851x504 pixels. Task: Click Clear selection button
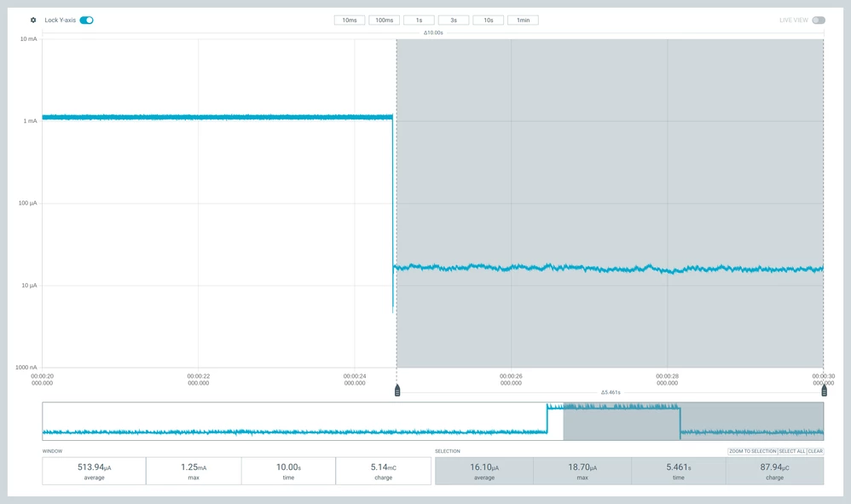tap(815, 451)
